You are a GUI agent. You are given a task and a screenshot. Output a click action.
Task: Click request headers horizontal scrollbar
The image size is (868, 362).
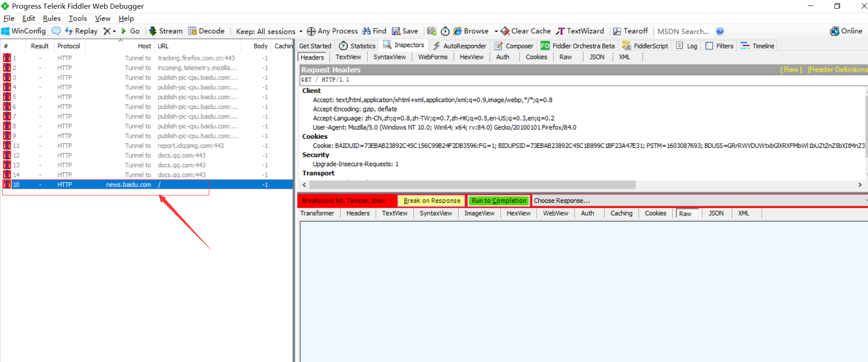point(472,185)
